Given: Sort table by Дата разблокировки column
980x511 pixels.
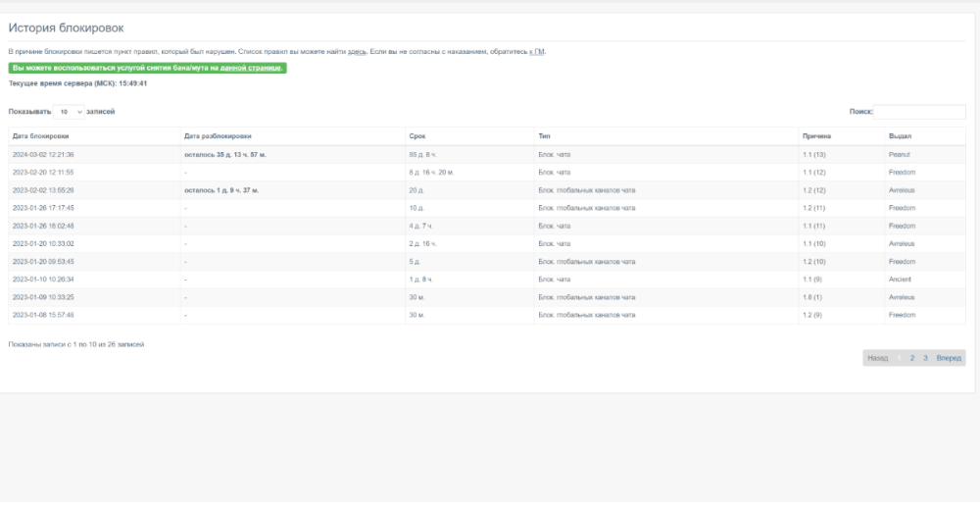Looking at the screenshot, I should click(x=218, y=136).
